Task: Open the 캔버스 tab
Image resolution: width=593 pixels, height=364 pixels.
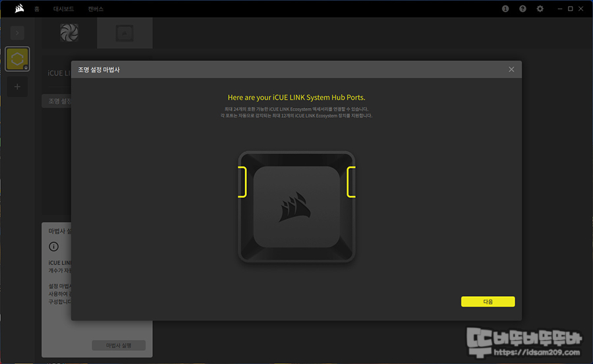Action: coord(96,9)
